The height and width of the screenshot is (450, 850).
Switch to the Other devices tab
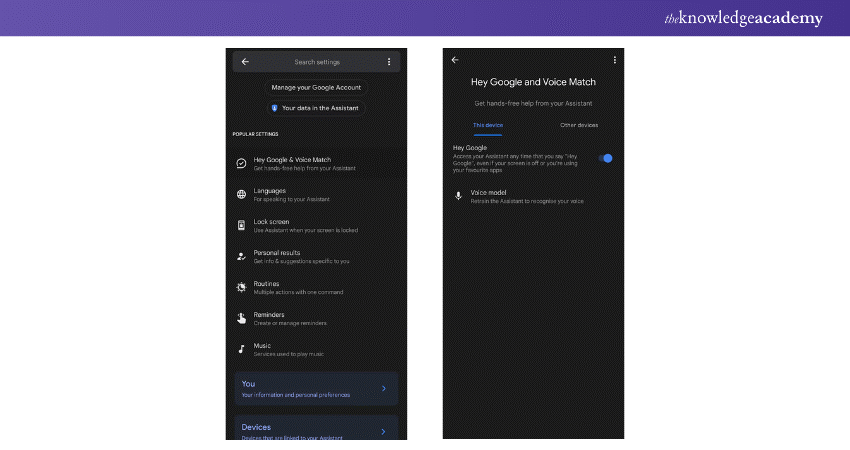579,125
